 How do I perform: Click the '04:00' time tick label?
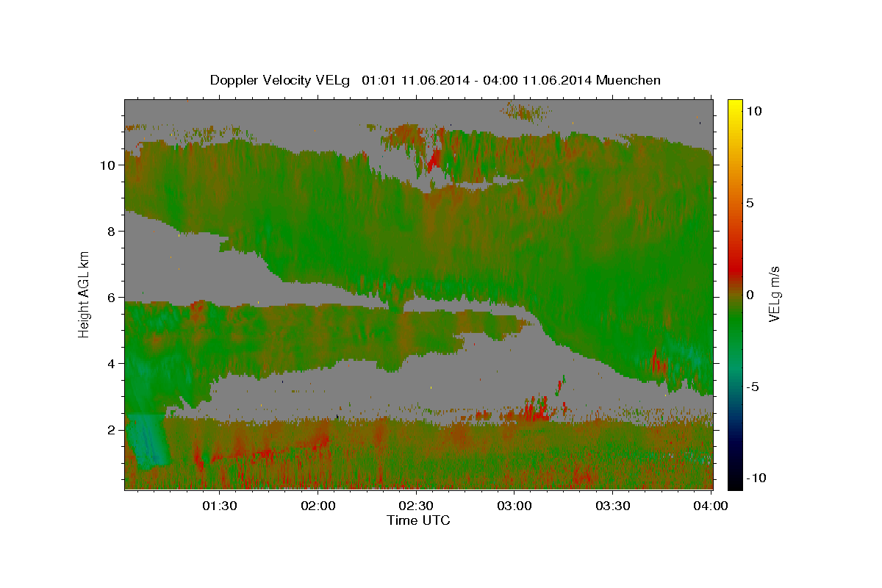[711, 506]
